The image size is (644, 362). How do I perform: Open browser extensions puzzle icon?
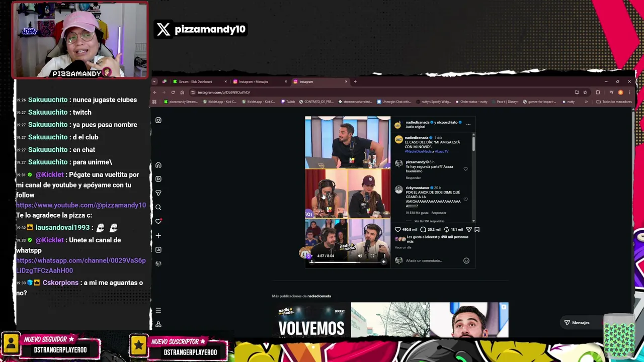pos(598,93)
